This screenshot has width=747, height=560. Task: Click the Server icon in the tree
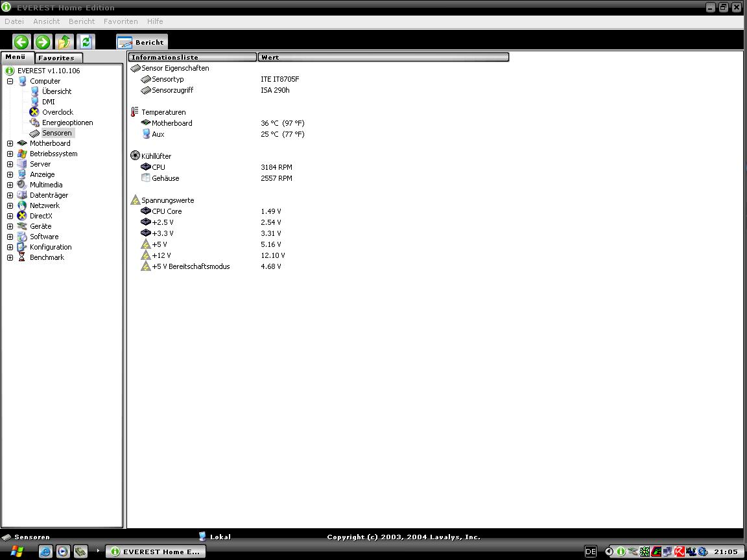[x=22, y=164]
